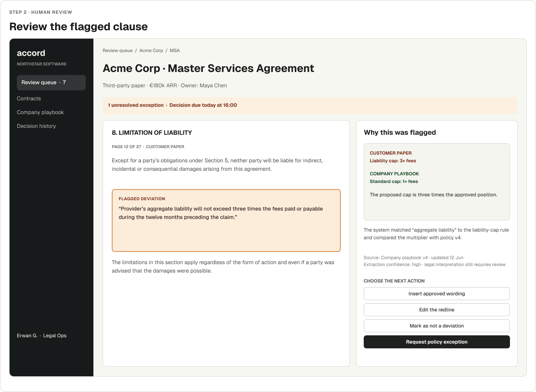Click Insert approved wording button

[437, 294]
